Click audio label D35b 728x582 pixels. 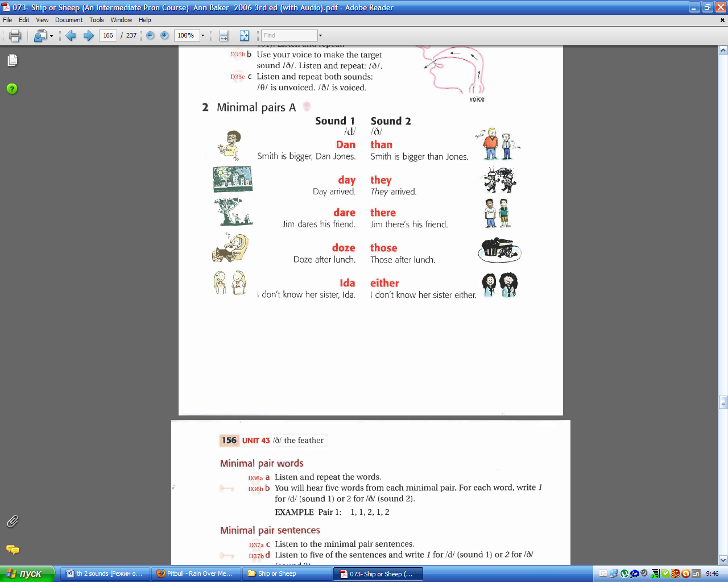click(237, 55)
